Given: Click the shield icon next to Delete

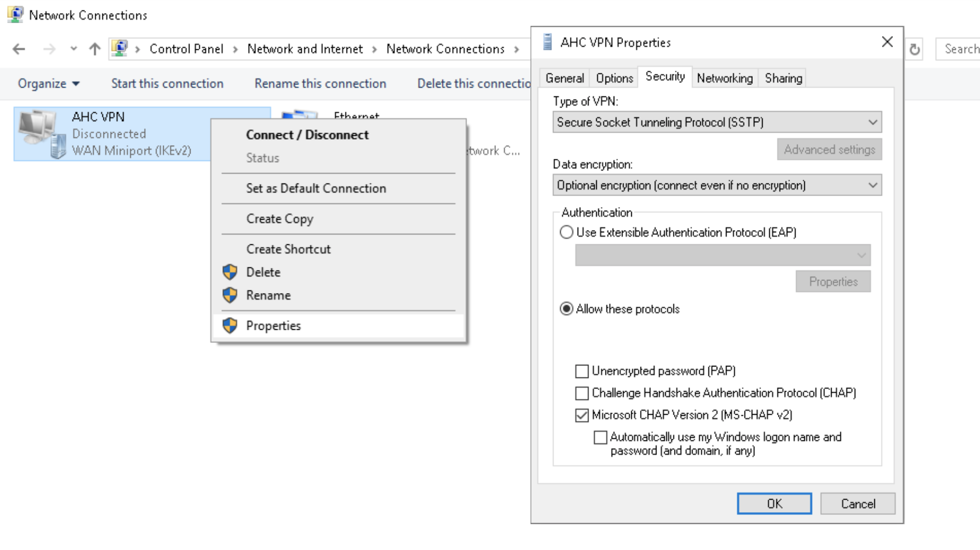Looking at the screenshot, I should click(230, 272).
